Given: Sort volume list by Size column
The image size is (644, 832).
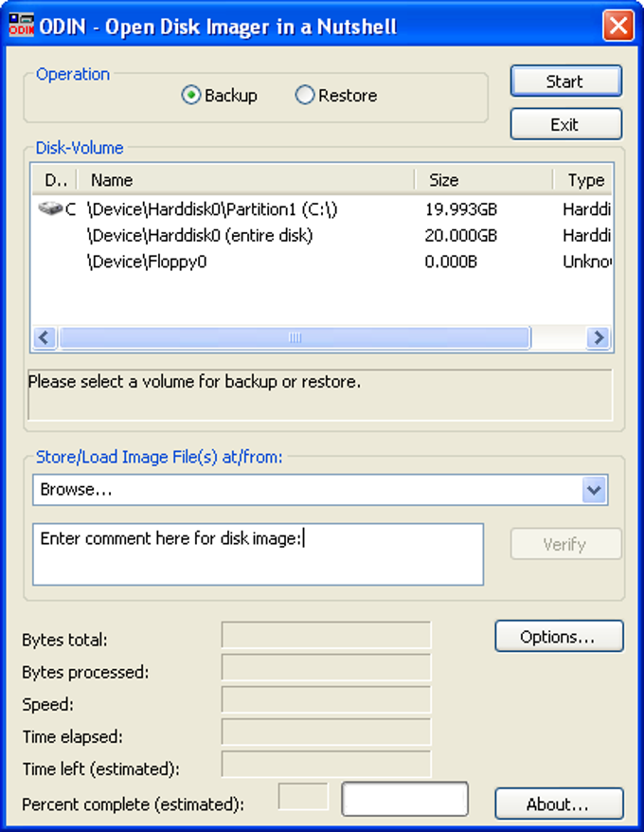Looking at the screenshot, I should [484, 180].
